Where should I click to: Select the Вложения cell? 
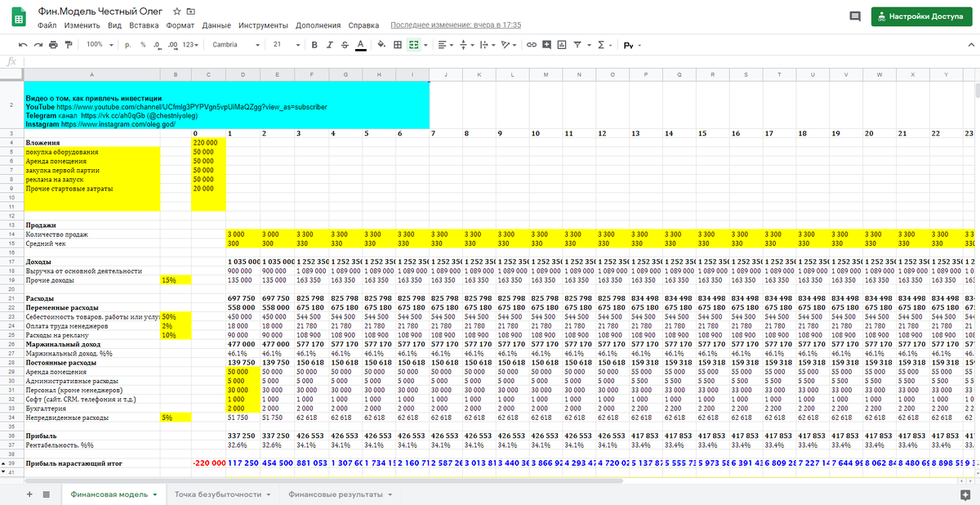(91, 142)
